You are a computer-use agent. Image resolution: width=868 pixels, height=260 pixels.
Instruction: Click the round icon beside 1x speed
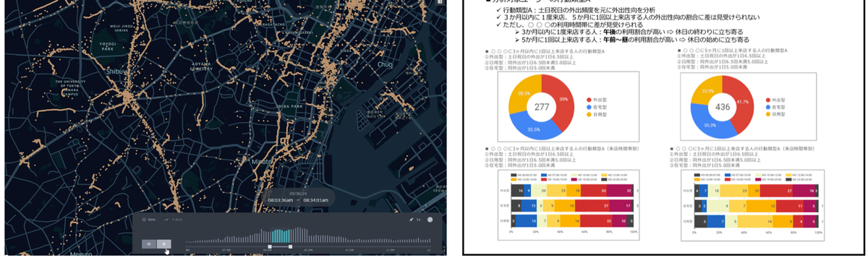pos(430,220)
